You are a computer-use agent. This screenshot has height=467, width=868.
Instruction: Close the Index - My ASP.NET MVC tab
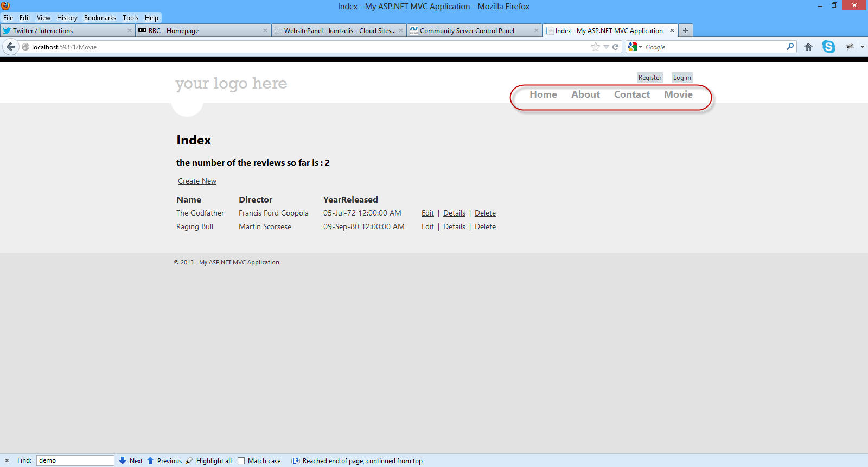pos(672,30)
